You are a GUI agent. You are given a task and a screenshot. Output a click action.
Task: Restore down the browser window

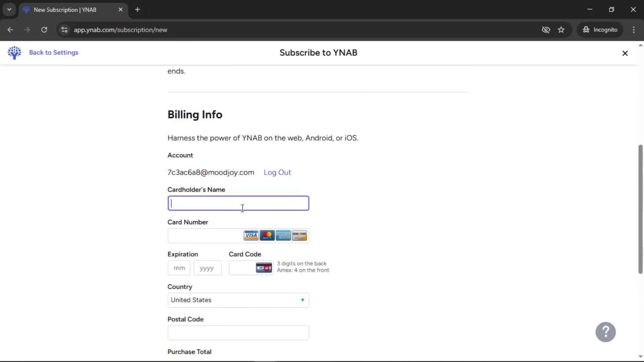pyautogui.click(x=611, y=10)
